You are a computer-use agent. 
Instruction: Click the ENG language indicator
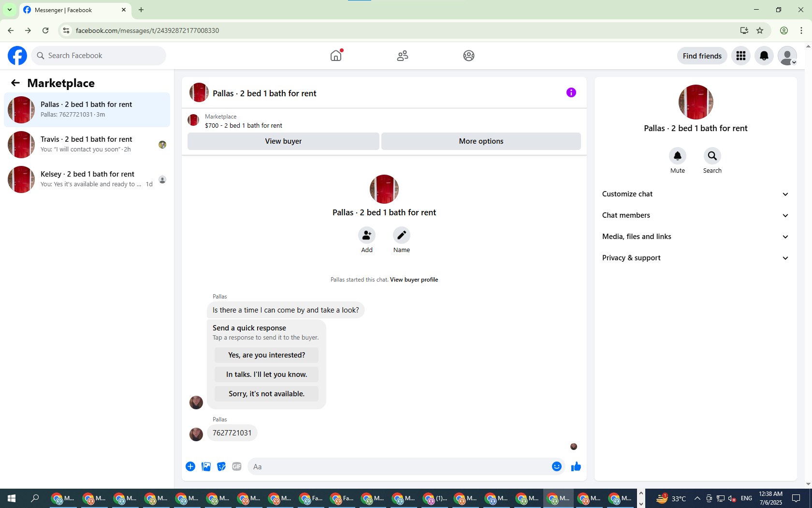pyautogui.click(x=746, y=498)
